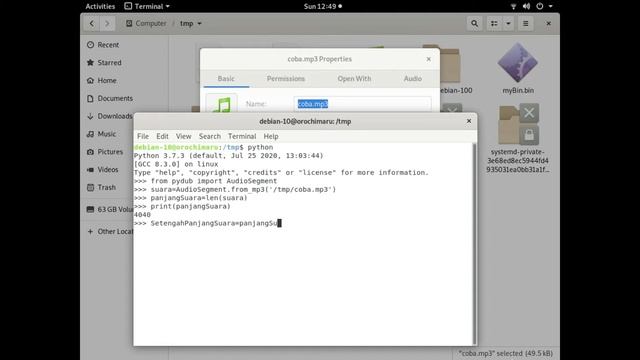Click the 4040 output line in terminal

coord(142,215)
